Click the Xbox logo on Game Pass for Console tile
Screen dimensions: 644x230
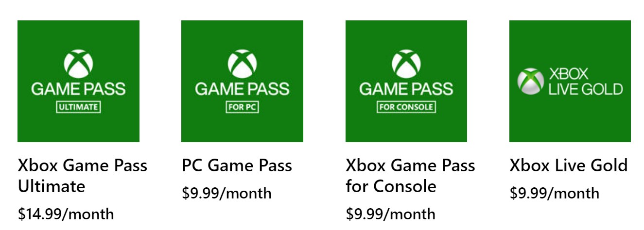(x=406, y=65)
